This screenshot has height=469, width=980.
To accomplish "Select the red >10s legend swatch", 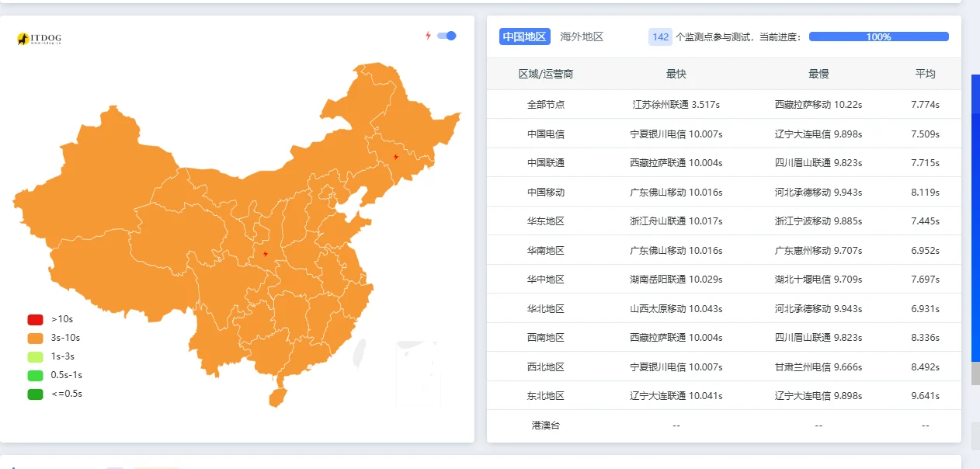I will point(35,319).
